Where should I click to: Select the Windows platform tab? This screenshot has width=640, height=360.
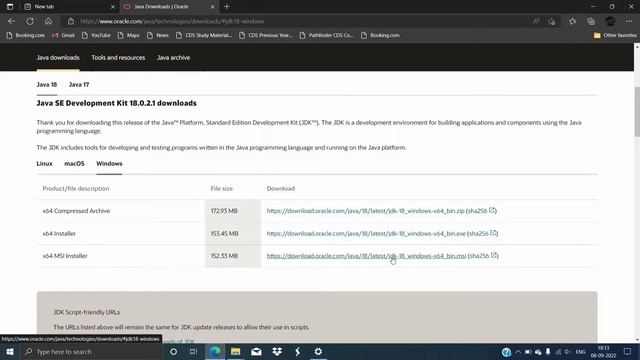pyautogui.click(x=109, y=163)
